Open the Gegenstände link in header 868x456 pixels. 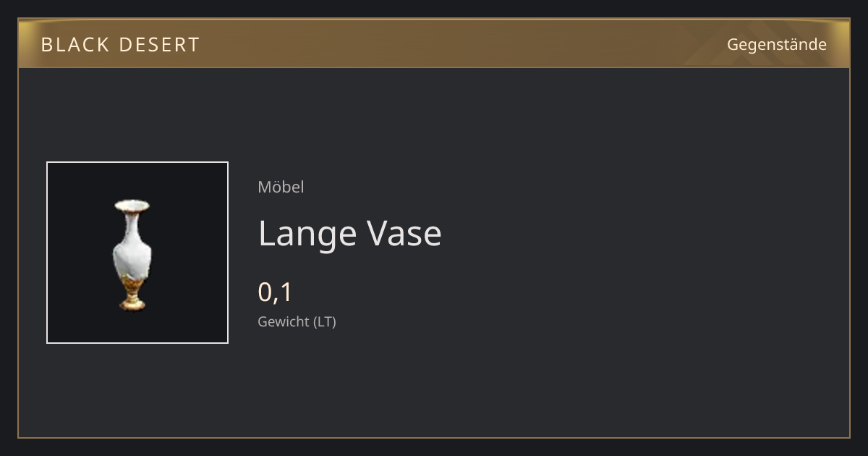pyautogui.click(x=776, y=44)
